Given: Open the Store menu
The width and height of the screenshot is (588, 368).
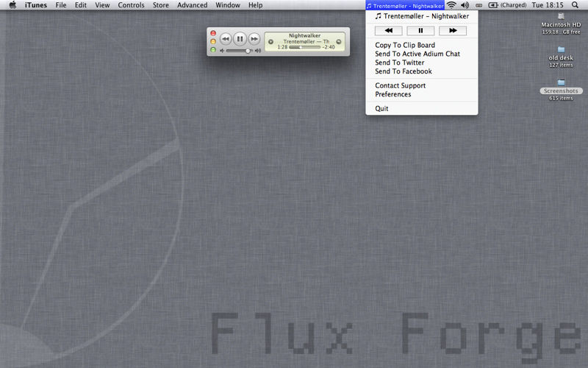Looking at the screenshot, I should (160, 5).
